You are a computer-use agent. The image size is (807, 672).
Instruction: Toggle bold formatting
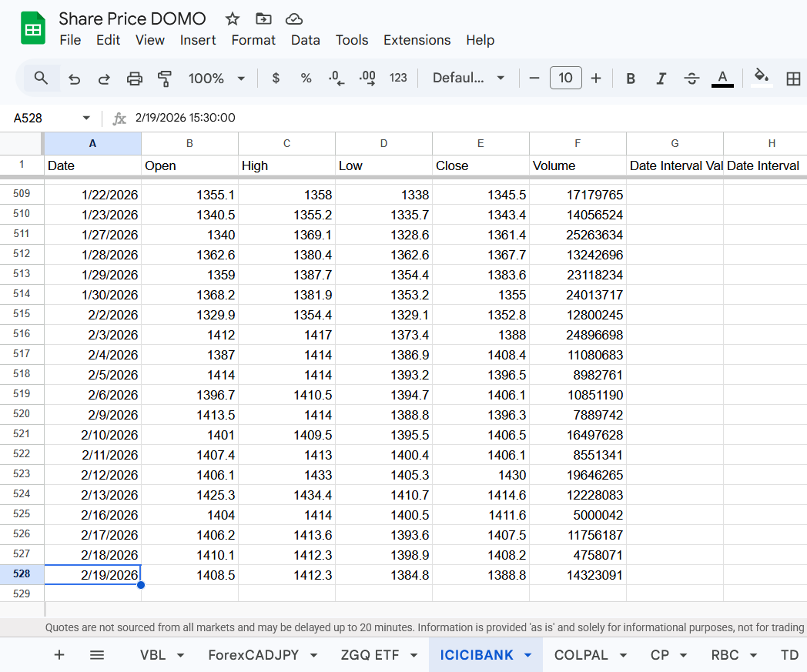[x=631, y=79]
